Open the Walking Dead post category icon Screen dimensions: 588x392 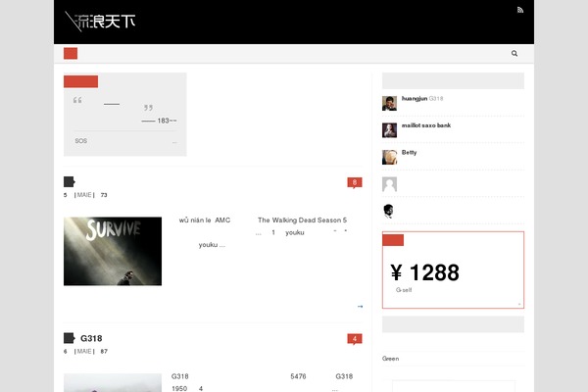click(x=69, y=182)
